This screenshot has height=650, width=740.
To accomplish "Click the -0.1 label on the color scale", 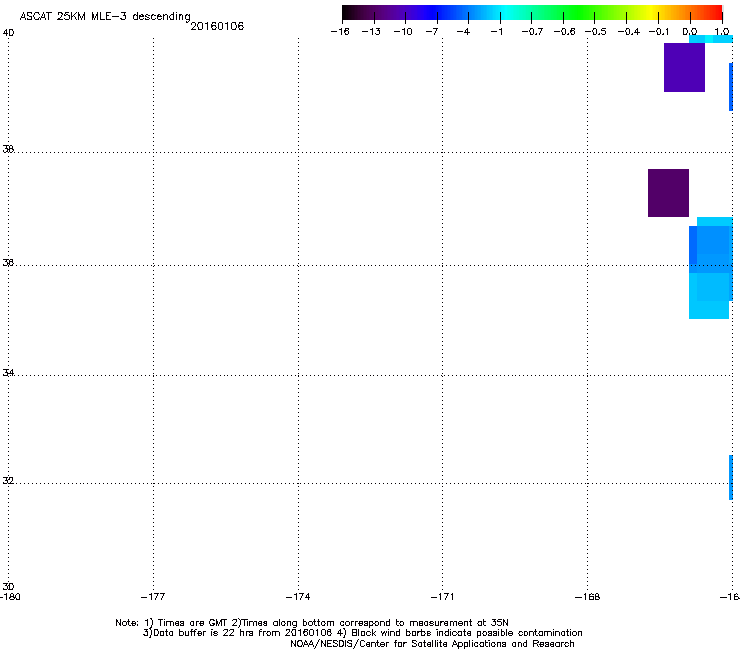I will pos(659,32).
